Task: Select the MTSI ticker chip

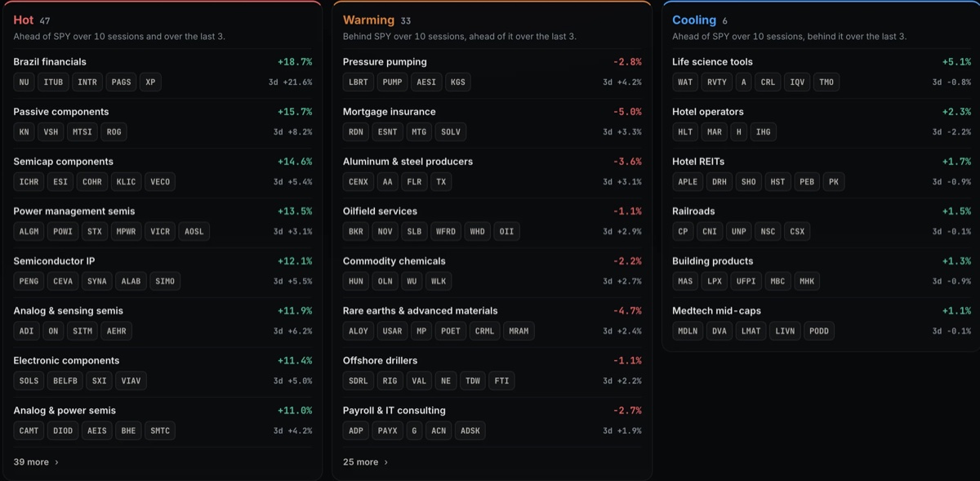Action: pos(82,132)
